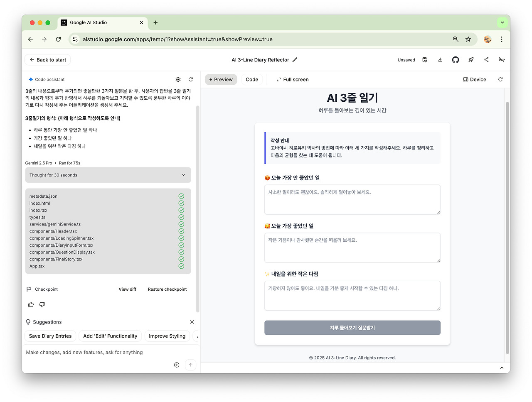
Task: Click the Deploy app rocket icon
Action: point(470,60)
